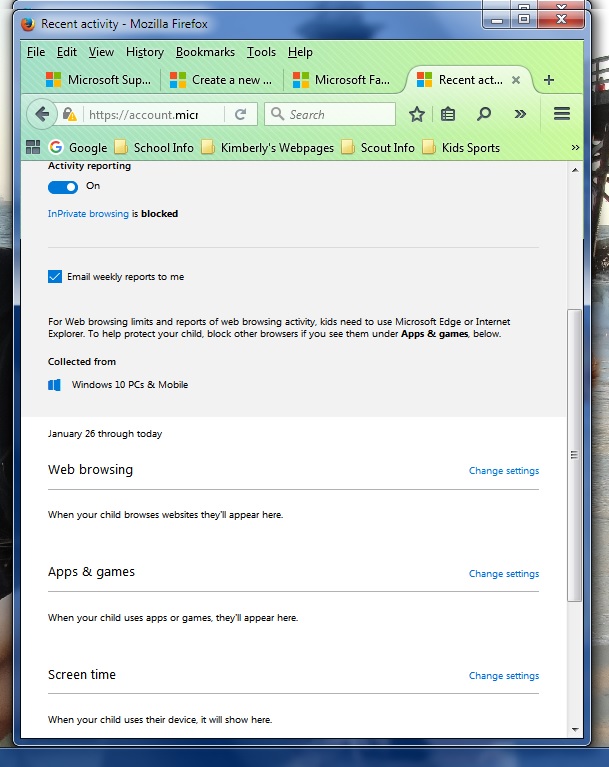Switch to the Microsoft Fa... tab
This screenshot has width=609, height=767.
point(341,80)
